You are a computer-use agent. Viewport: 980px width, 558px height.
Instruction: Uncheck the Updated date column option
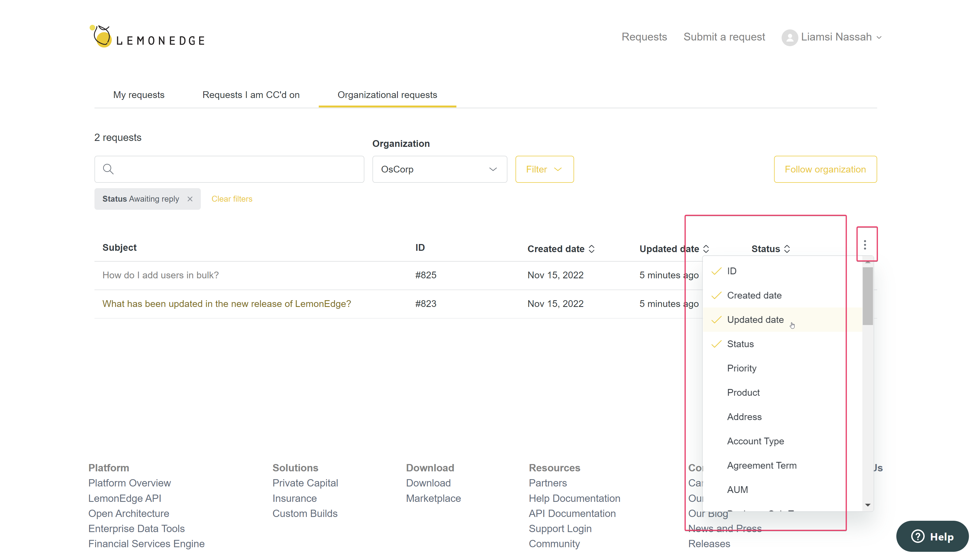(x=782, y=320)
